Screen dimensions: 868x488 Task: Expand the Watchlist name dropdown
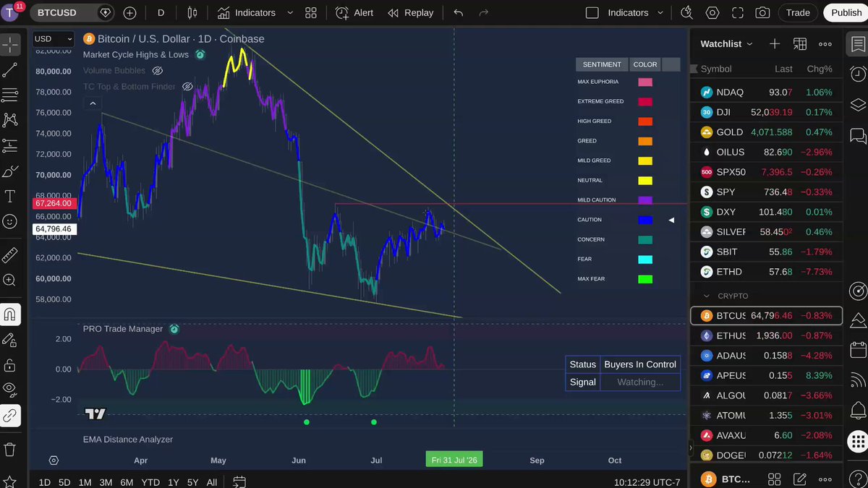pos(726,44)
